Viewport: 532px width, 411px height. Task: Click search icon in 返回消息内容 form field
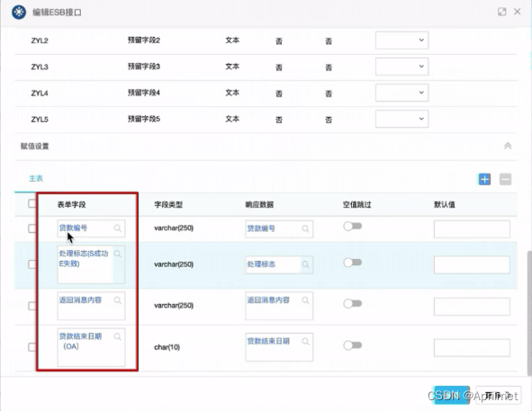tap(117, 300)
